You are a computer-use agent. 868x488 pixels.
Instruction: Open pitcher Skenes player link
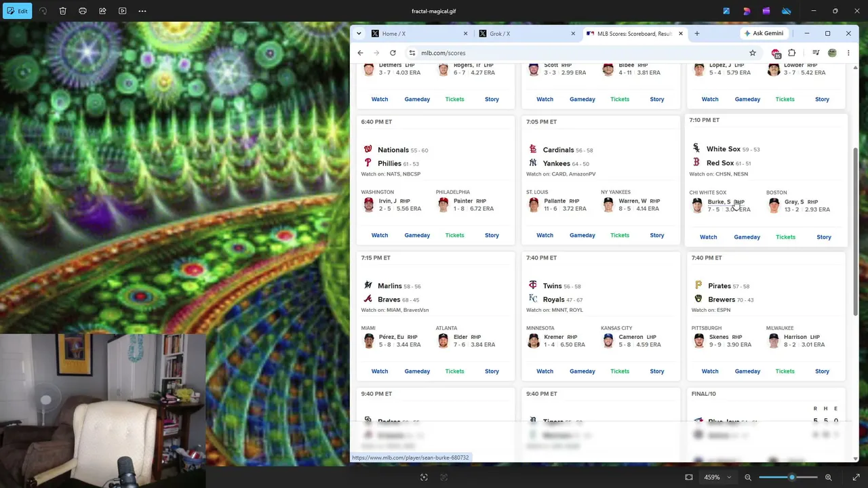coord(719,337)
